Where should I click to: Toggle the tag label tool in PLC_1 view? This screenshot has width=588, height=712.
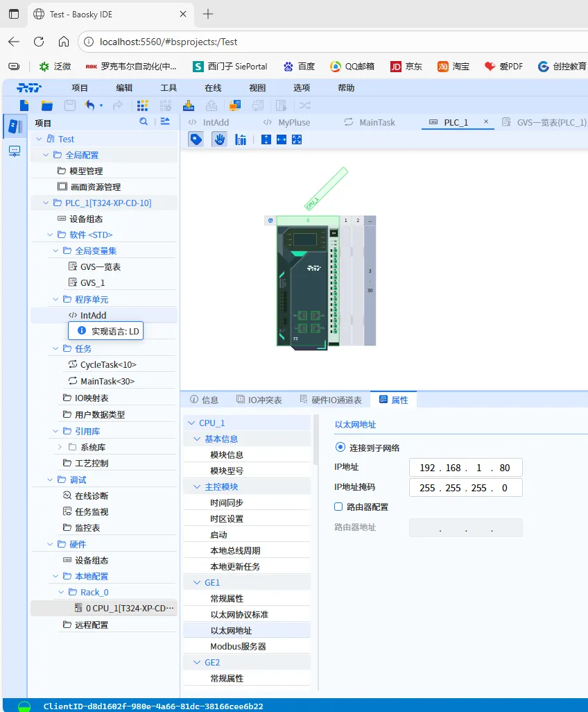[x=196, y=139]
